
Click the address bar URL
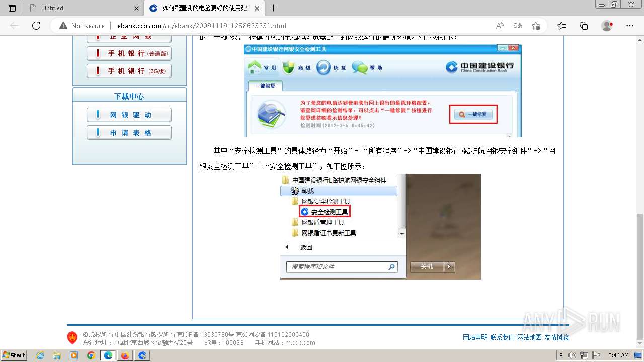click(x=201, y=26)
